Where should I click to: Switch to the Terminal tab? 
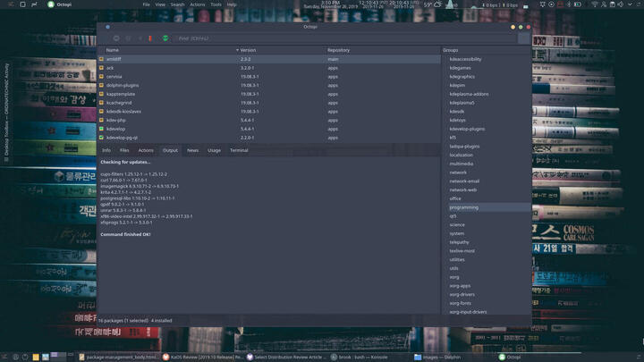(x=239, y=151)
